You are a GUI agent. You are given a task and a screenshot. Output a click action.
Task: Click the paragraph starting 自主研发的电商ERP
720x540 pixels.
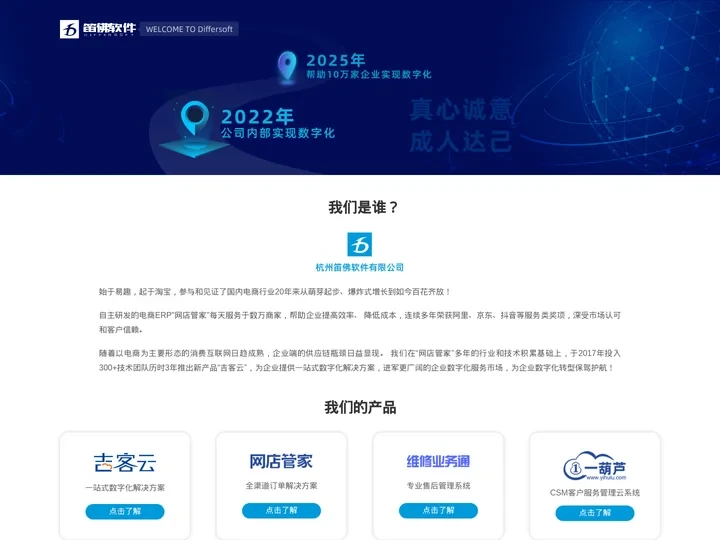[x=360, y=322]
